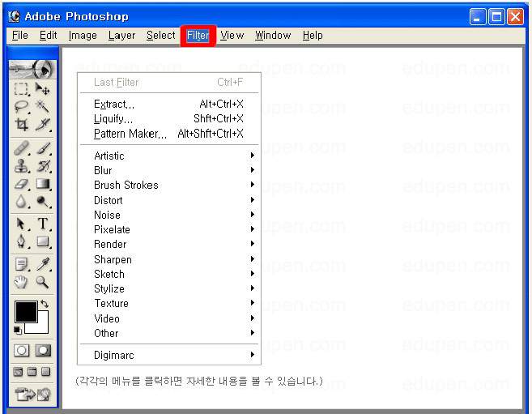Viewport: 532px width, 414px height.
Task: Choose the Clone Stamp tool
Action: pyautogui.click(x=21, y=166)
